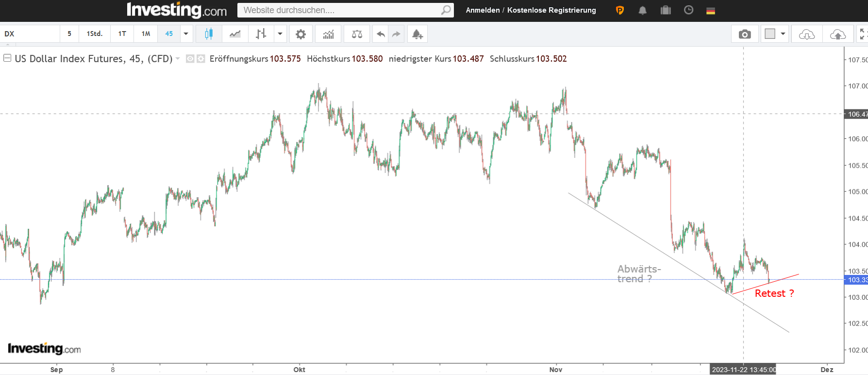
Task: Select the 1T daily interval
Action: [x=122, y=34]
